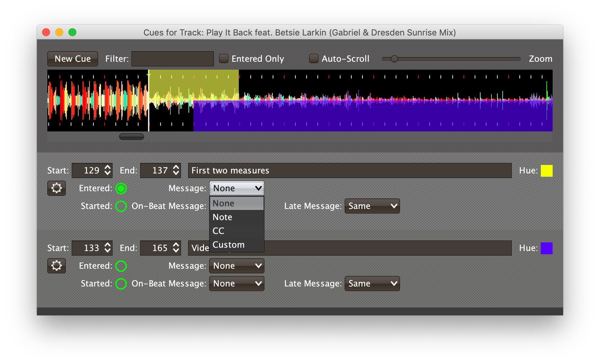Open Late Message dropdown for cue at 133

point(372,284)
